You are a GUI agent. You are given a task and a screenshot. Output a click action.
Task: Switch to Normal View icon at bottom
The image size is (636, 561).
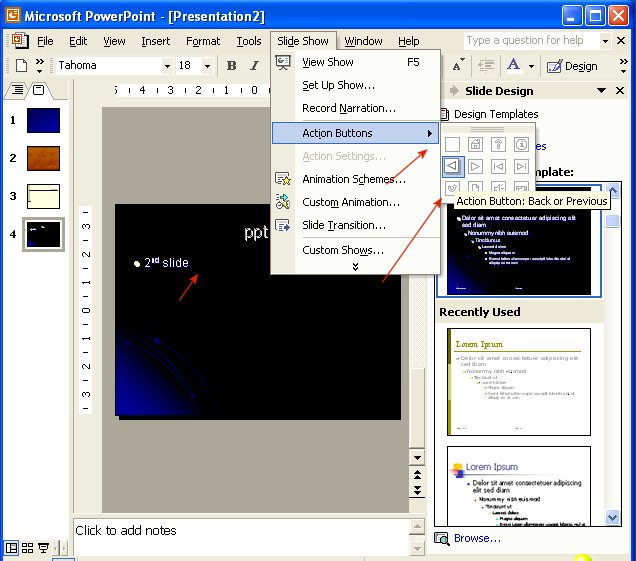pos(11,548)
